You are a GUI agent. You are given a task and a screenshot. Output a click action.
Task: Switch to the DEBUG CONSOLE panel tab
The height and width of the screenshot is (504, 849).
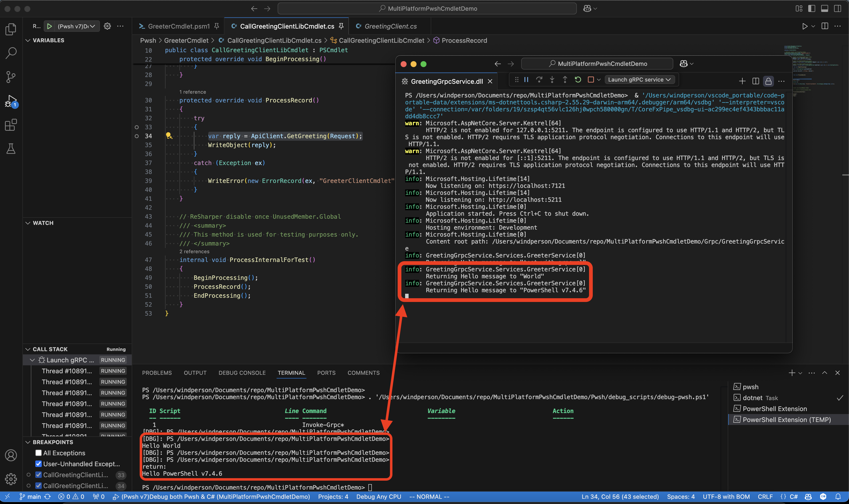(x=242, y=373)
